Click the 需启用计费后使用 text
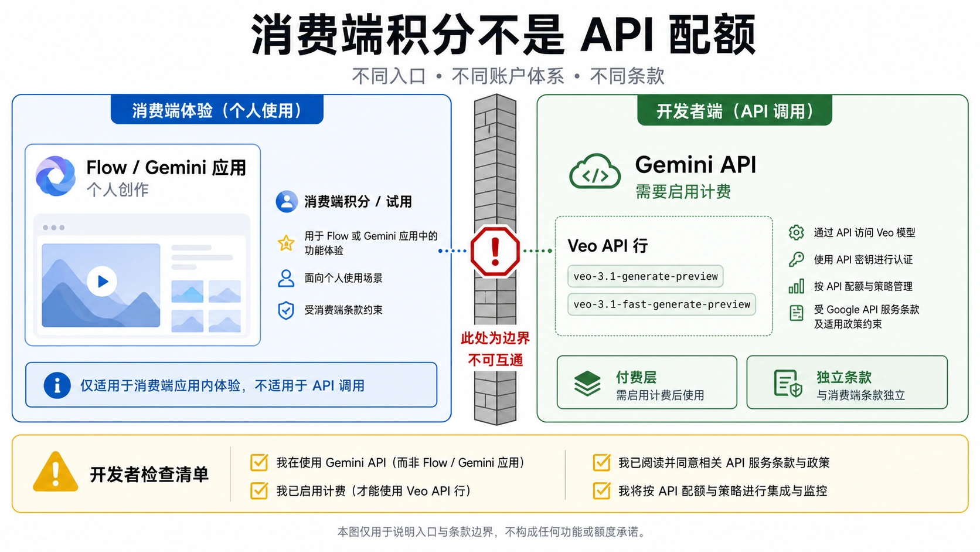 [x=660, y=395]
